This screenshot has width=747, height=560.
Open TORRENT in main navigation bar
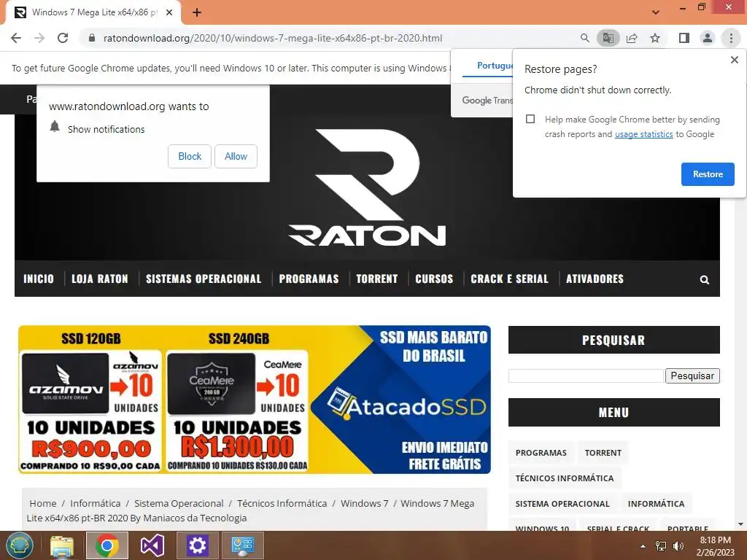(377, 279)
